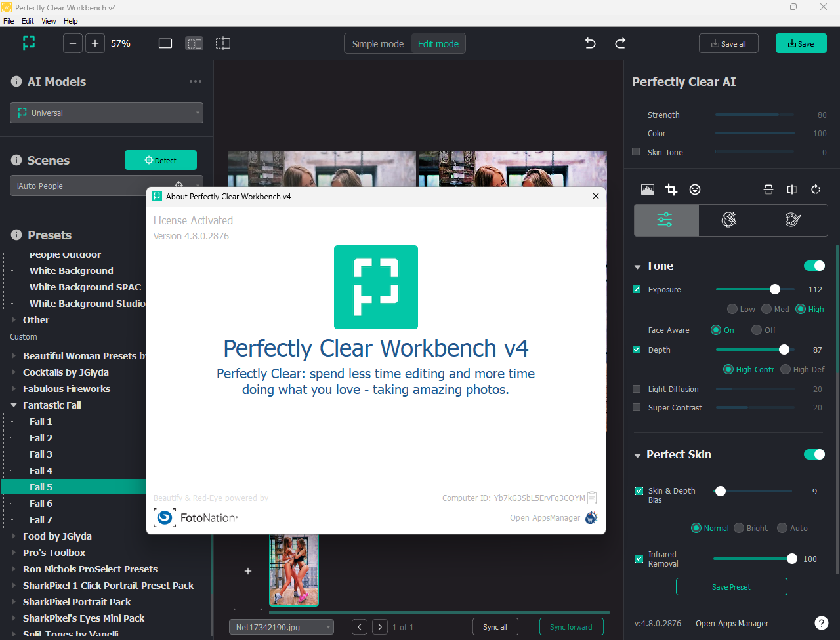Select the High Def depth option
Screen dimensions: 840x640
tap(786, 369)
